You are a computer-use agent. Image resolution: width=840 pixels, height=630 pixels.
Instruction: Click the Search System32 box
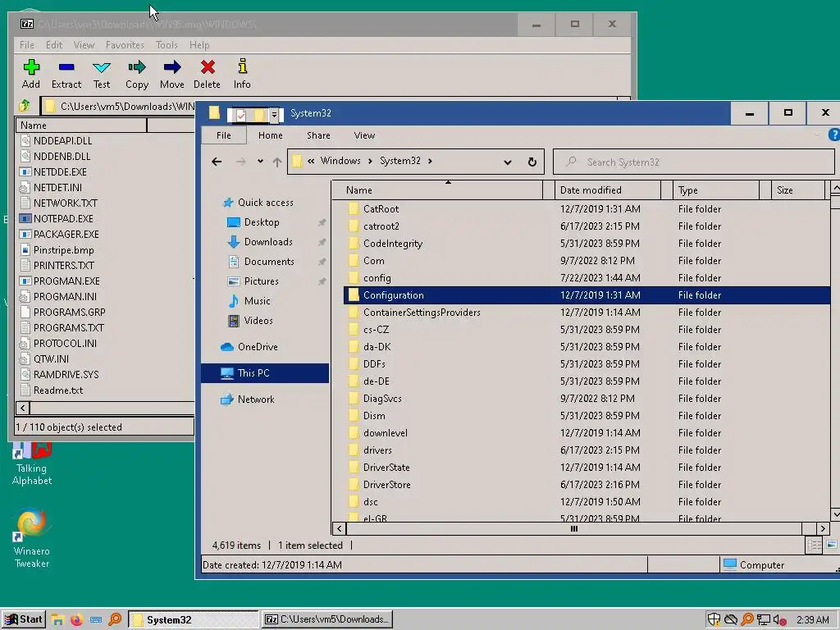(694, 162)
